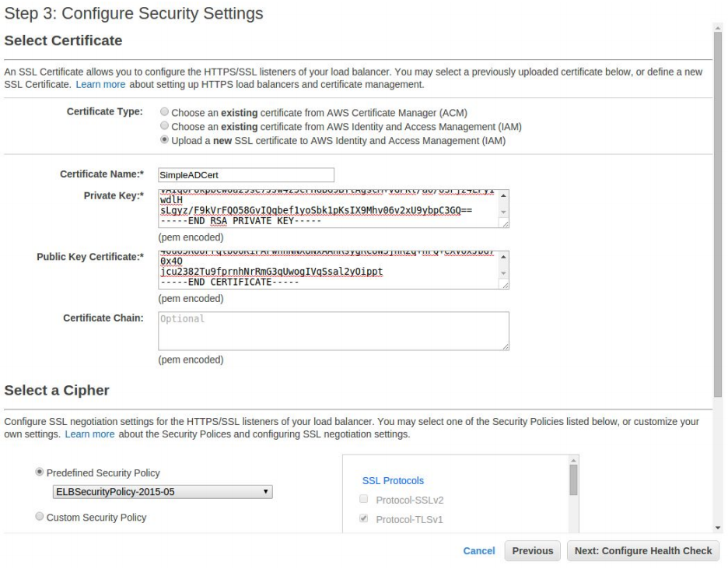
Task: Toggle the Protocol-TLSv1 checkbox
Action: tap(364, 519)
